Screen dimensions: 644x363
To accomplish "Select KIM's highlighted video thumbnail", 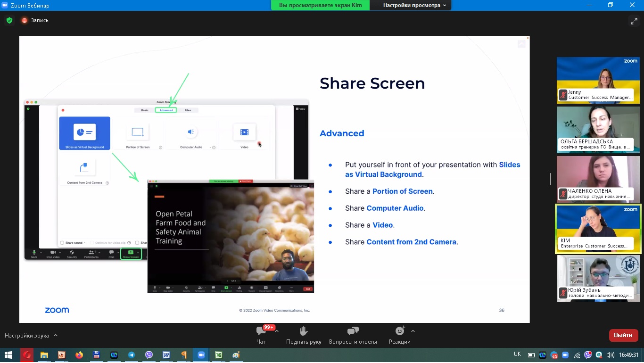I will [598, 229].
